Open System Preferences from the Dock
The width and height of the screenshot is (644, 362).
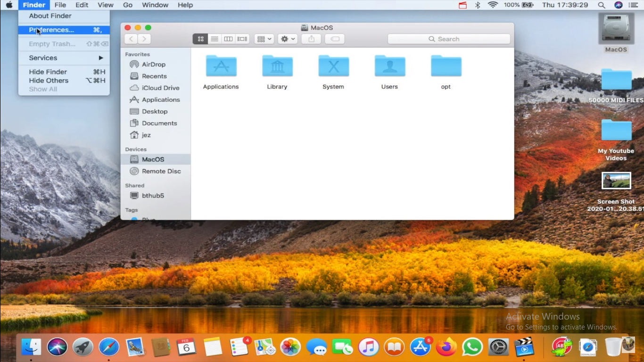[498, 347]
